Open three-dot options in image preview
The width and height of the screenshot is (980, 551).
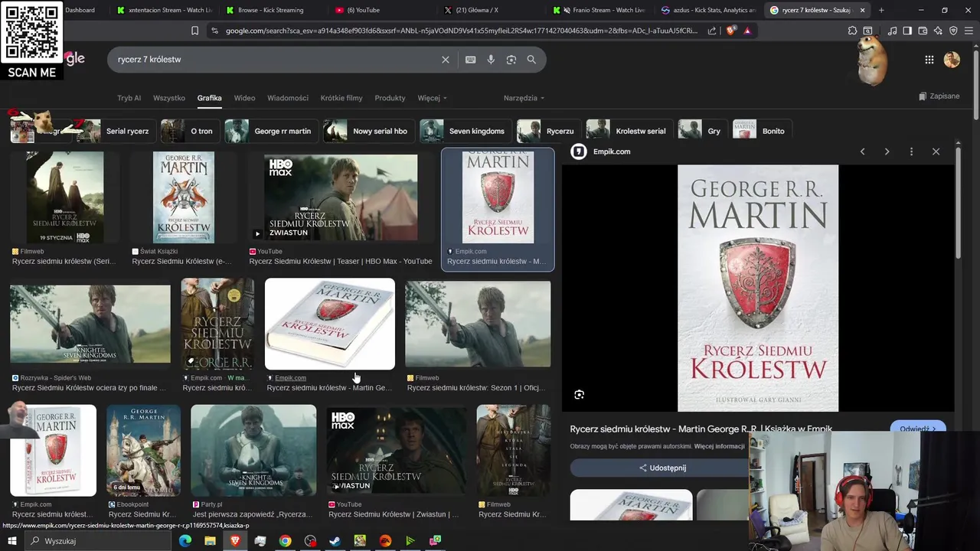click(x=911, y=152)
